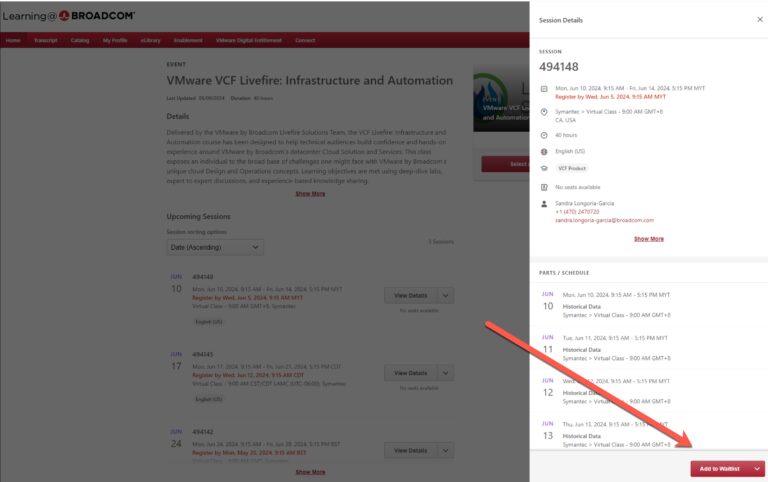768x482 pixels.
Task: Open the Catalog menu item
Action: coord(80,40)
